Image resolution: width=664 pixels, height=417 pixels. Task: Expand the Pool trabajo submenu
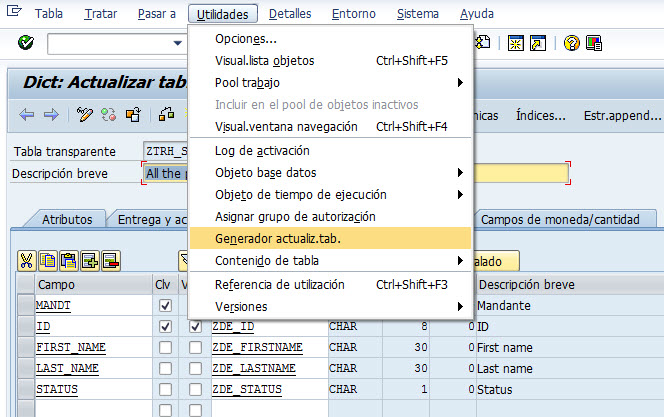click(460, 83)
